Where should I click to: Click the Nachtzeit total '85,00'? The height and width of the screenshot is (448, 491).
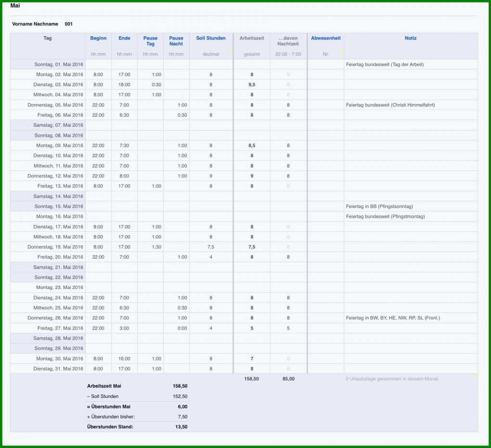(x=288, y=379)
